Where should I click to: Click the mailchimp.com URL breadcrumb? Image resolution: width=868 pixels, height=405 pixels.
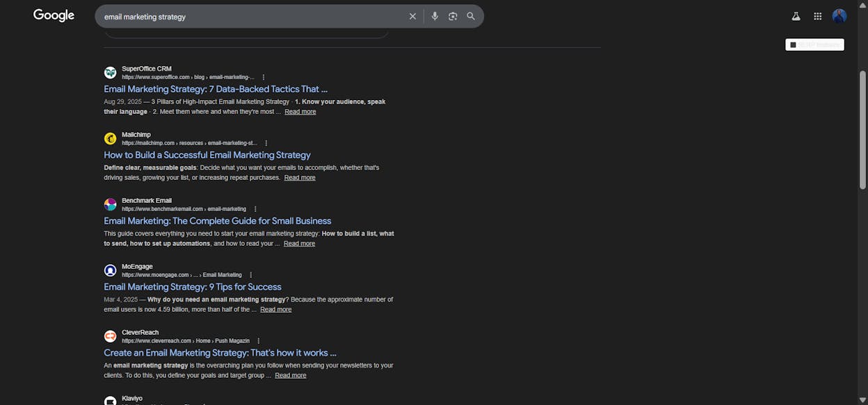pyautogui.click(x=189, y=143)
